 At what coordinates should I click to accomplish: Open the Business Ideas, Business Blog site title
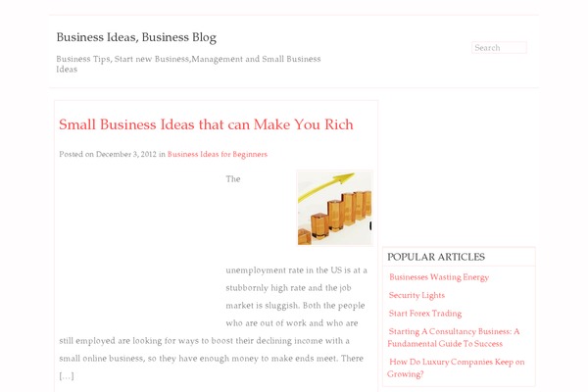tap(136, 37)
